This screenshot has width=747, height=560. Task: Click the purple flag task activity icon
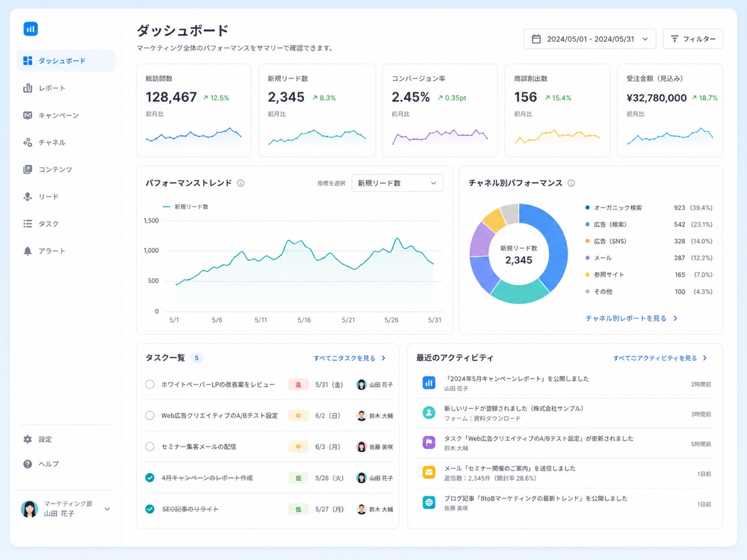point(429,442)
